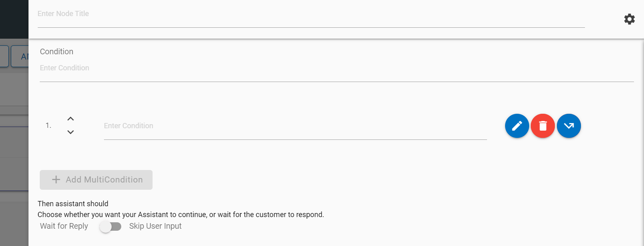Click the down chevron to move condition 1
644x246 pixels.
[x=70, y=132]
